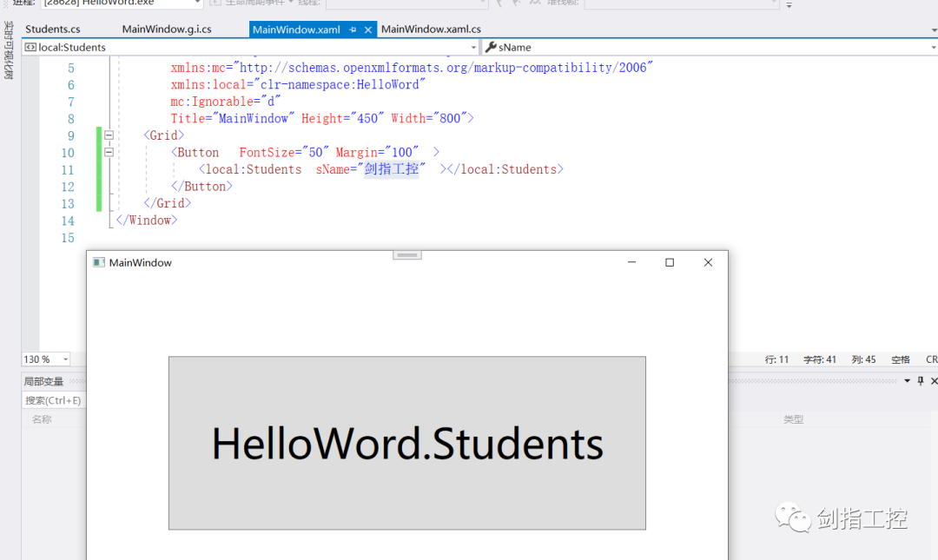The width and height of the screenshot is (938, 560).
Task: Switch to the Students.cs tab
Action: pos(54,29)
